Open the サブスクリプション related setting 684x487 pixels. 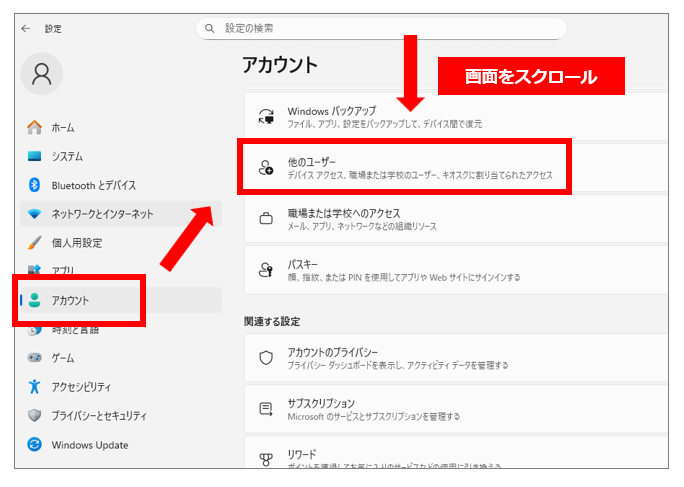pos(456,409)
